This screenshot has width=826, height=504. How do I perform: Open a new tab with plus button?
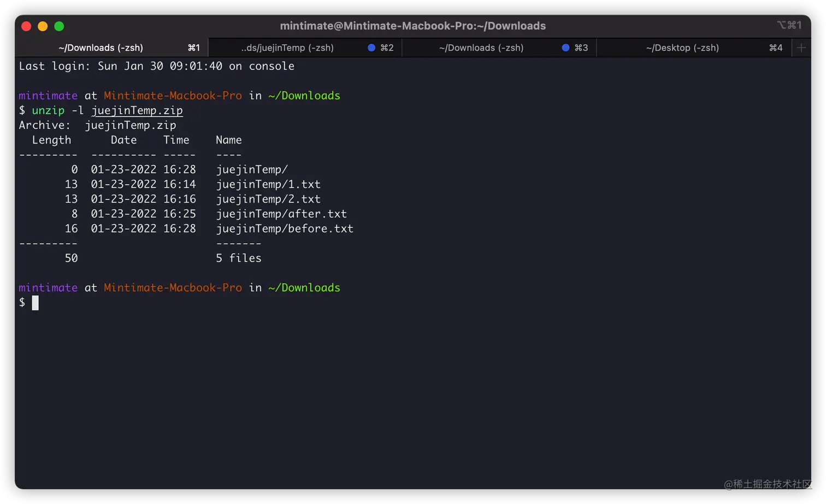pyautogui.click(x=801, y=48)
